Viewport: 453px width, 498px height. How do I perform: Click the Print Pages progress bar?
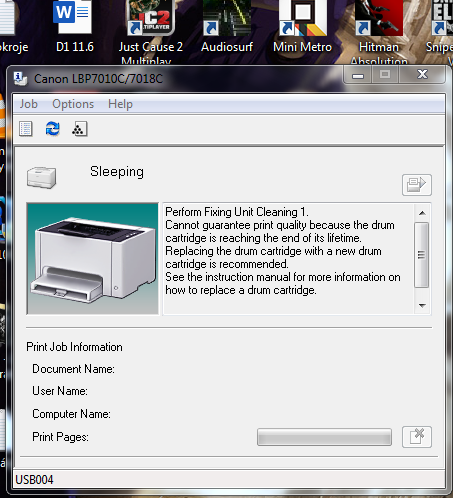pyautogui.click(x=324, y=437)
